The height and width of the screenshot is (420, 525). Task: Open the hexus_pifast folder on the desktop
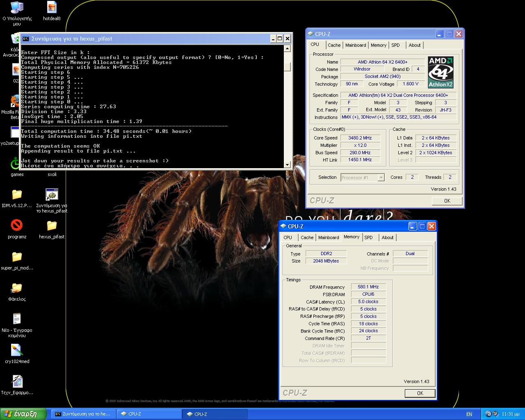[x=52, y=229]
